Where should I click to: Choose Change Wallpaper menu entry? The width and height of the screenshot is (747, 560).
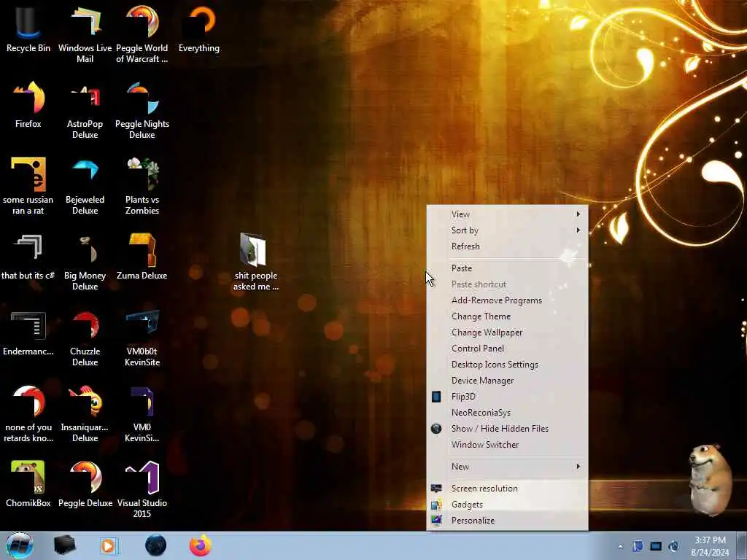tap(508, 332)
